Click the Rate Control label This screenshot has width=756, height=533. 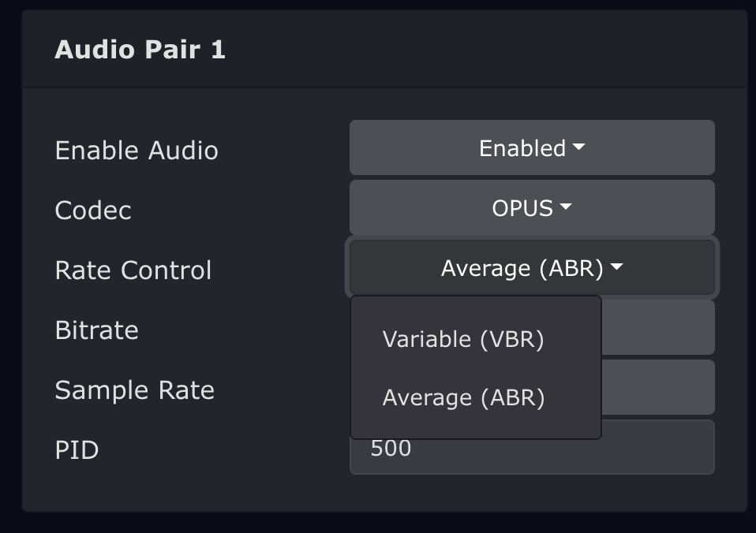pyautogui.click(x=133, y=270)
